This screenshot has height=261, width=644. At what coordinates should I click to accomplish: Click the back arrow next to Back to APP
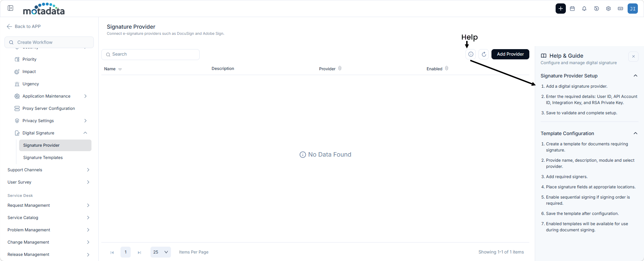pyautogui.click(x=10, y=27)
